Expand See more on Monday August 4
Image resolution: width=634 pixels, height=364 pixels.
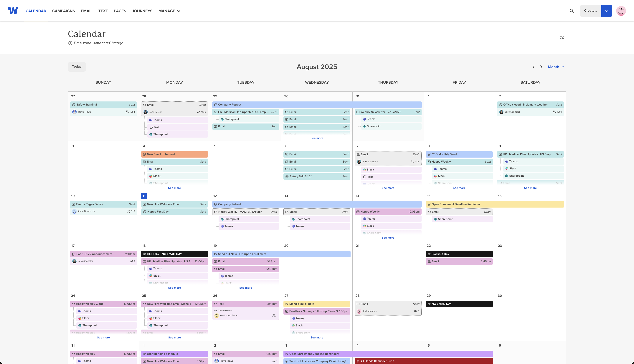(174, 188)
